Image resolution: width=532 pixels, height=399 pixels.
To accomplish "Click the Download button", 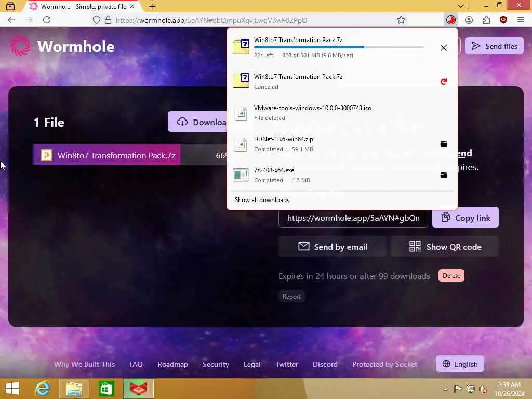I will coord(197,122).
